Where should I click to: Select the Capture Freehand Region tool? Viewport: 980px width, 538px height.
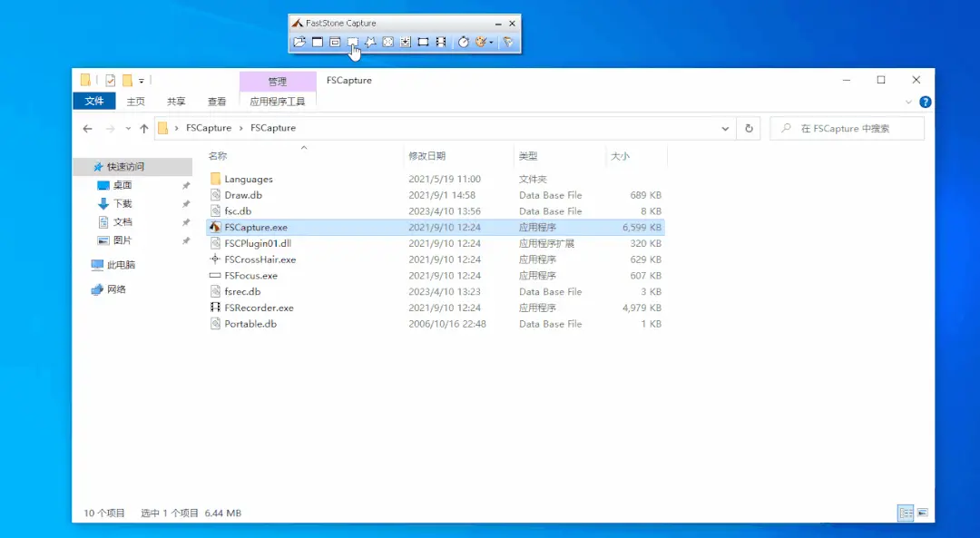click(x=371, y=41)
